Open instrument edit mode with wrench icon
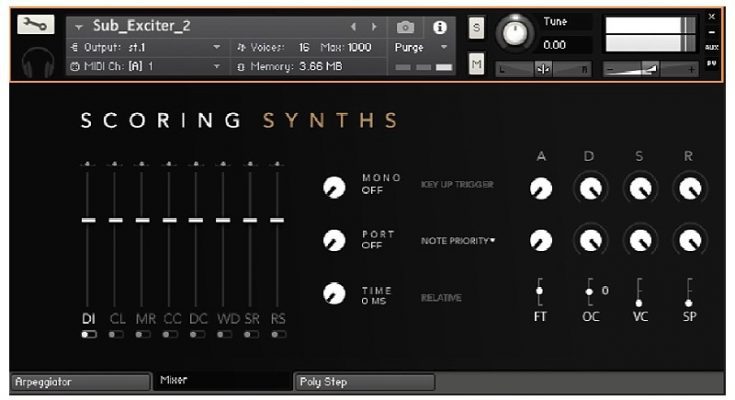Screen dimensions: 735x400 point(36,27)
